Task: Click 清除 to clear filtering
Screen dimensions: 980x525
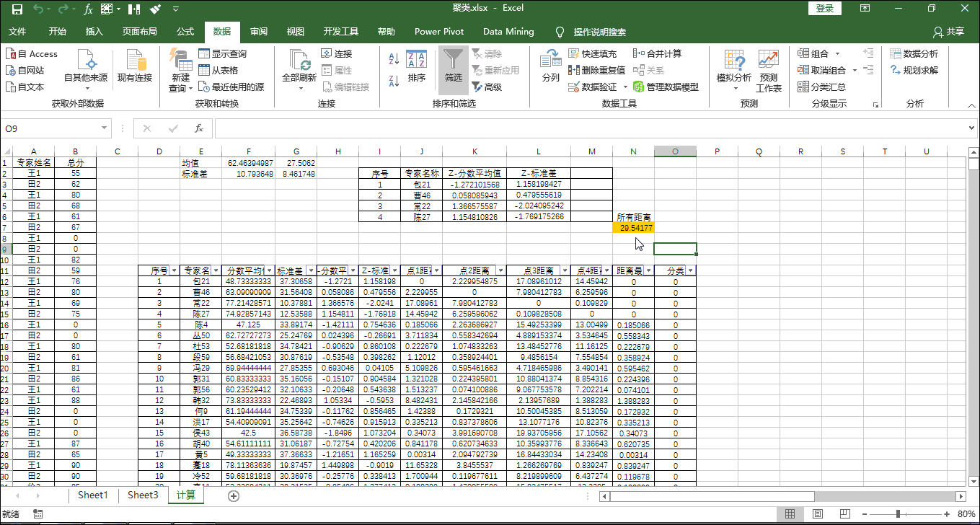Action: coord(488,53)
